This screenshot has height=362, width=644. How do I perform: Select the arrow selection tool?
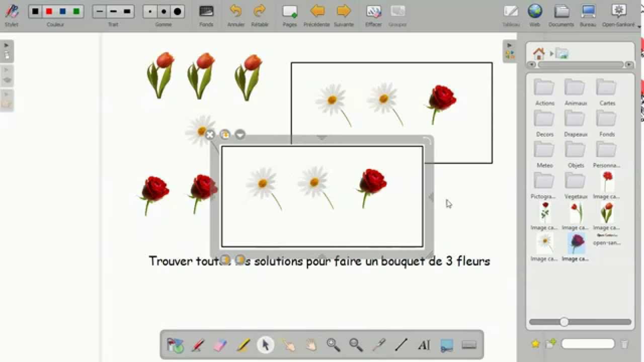pyautogui.click(x=266, y=345)
